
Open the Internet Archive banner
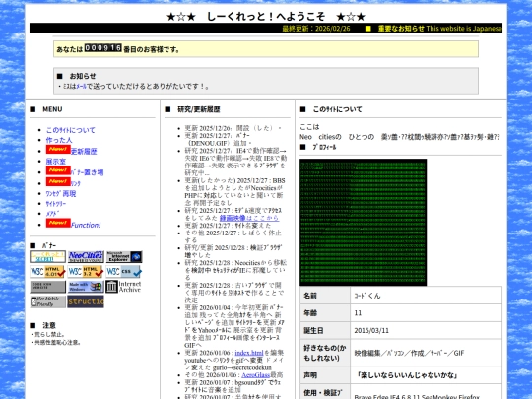pos(124,287)
